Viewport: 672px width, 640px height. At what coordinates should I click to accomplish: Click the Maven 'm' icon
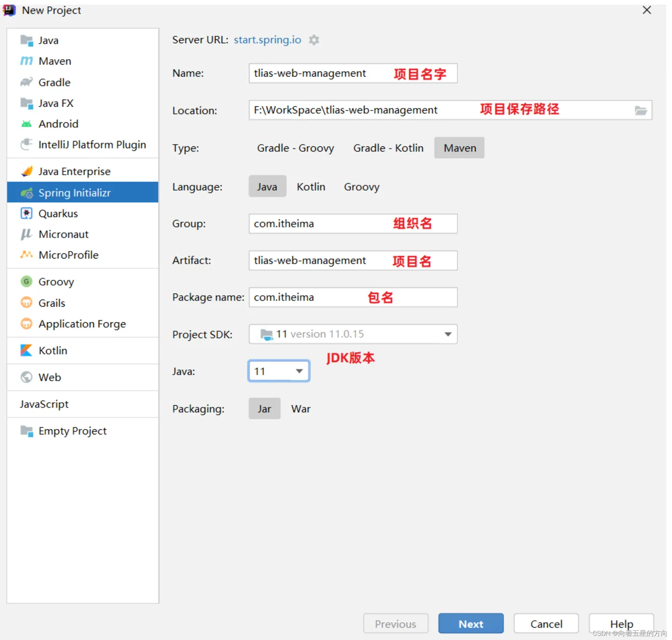26,61
